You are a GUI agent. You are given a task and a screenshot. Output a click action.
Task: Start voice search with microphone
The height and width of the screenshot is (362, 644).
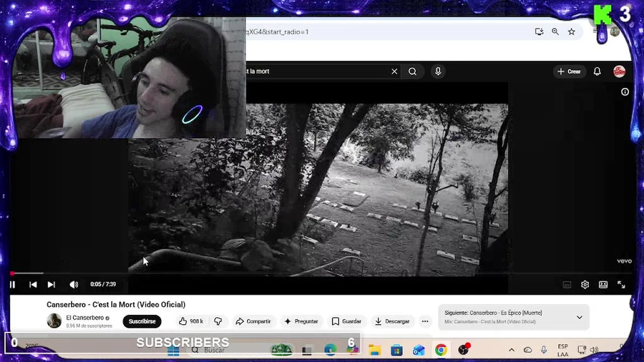[438, 71]
